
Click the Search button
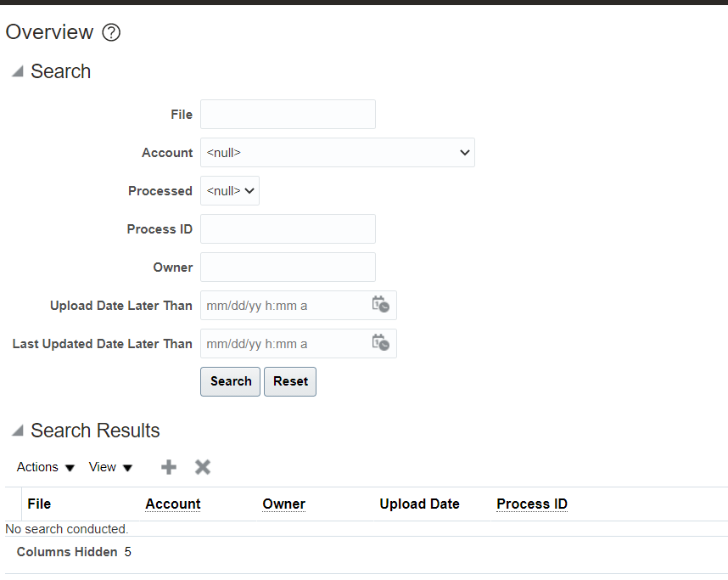230,381
